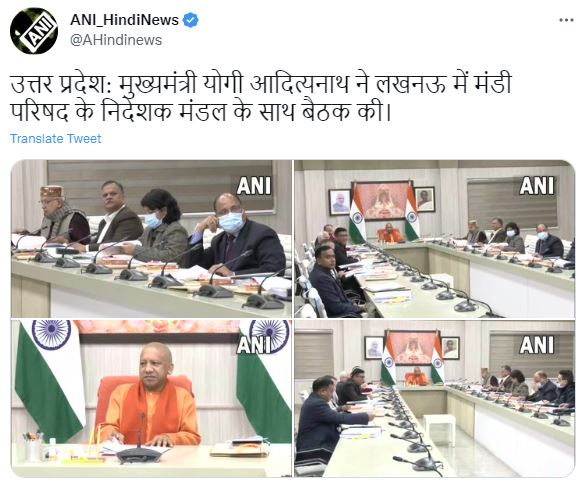Open the @AHindinews handle link
This screenshot has width=584, height=485.
click(116, 40)
